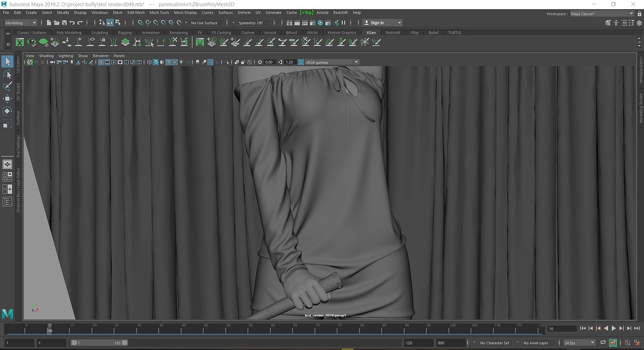Click frame 60 on the time slider
This screenshot has width=644, height=350.
[273, 328]
